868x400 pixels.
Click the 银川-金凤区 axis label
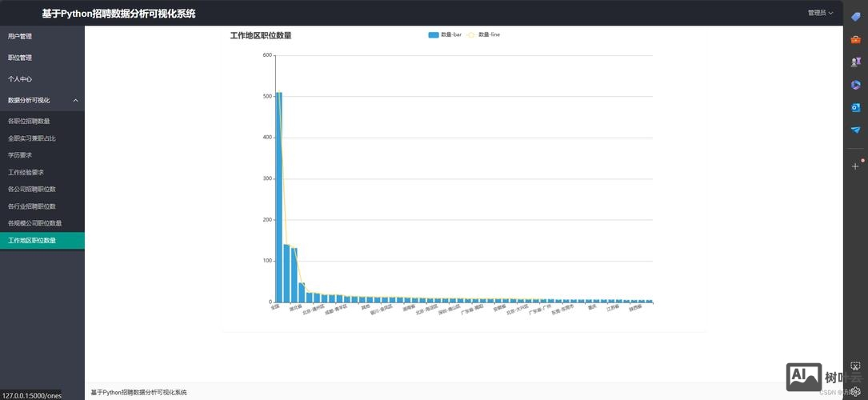coord(381,310)
